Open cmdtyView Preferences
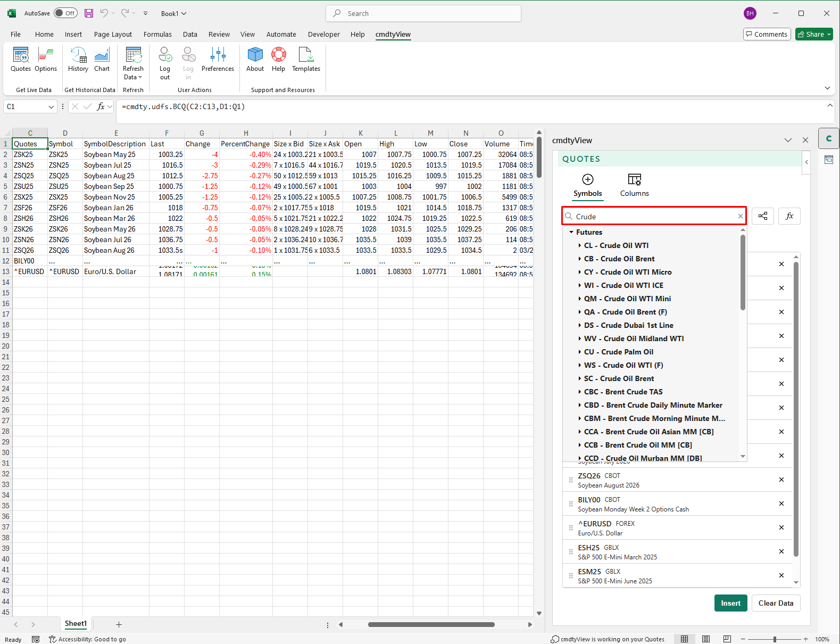The width and height of the screenshot is (840, 644). (x=218, y=60)
